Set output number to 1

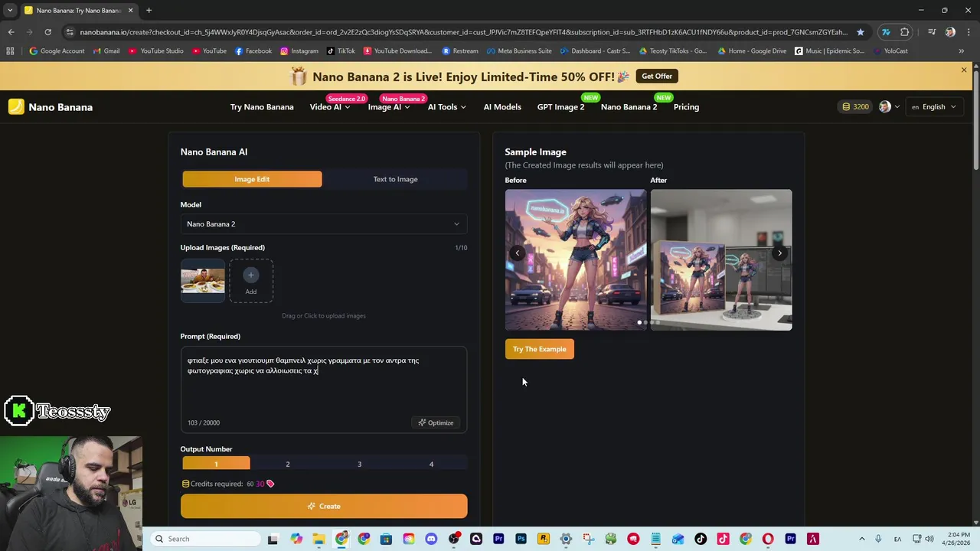216,464
